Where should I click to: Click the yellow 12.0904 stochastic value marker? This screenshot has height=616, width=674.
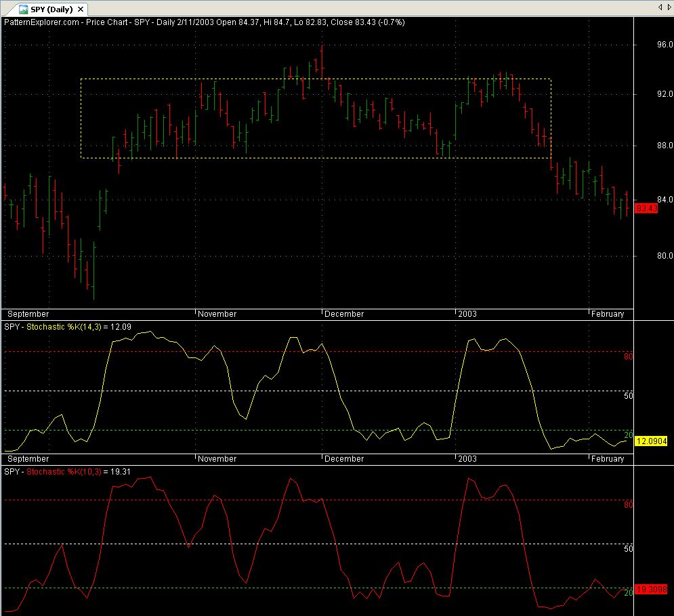[x=654, y=441]
